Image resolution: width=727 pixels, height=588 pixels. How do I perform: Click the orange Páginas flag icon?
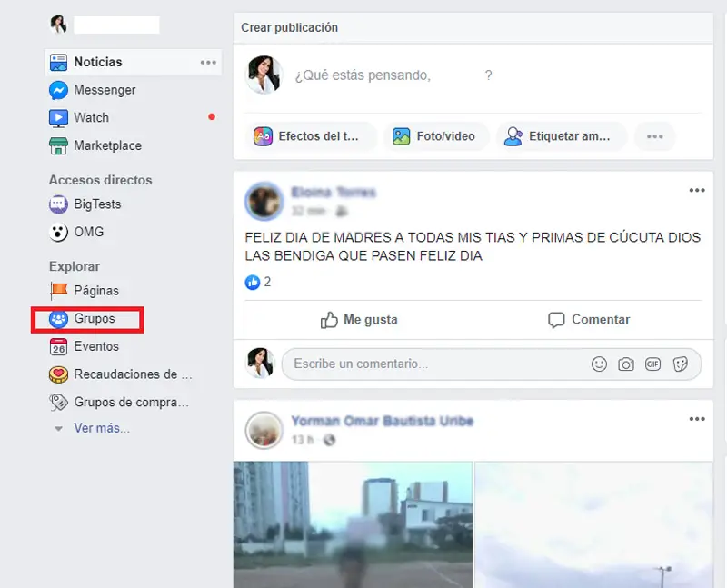(58, 291)
